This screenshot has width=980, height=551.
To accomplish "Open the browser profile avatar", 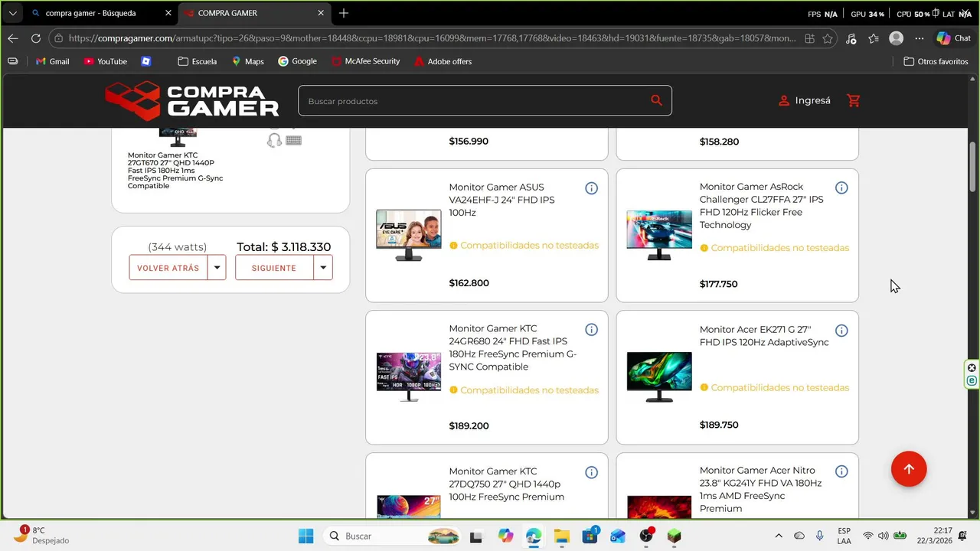I will (x=897, y=38).
